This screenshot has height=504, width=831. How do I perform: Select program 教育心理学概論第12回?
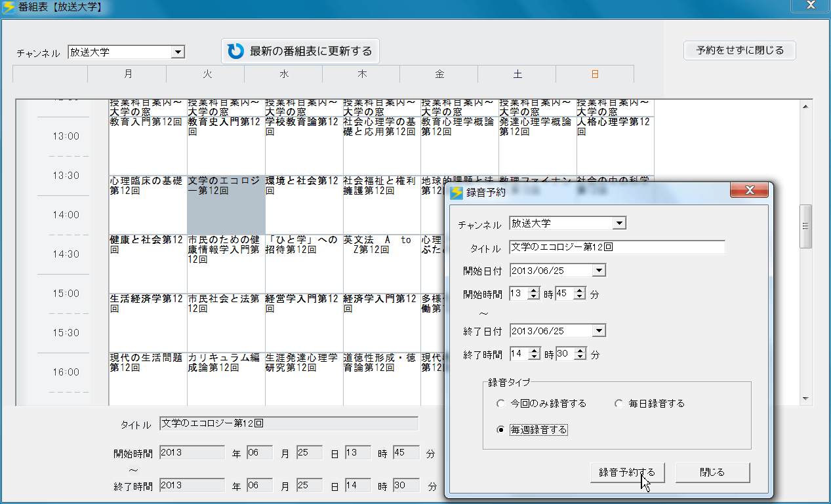460,145
